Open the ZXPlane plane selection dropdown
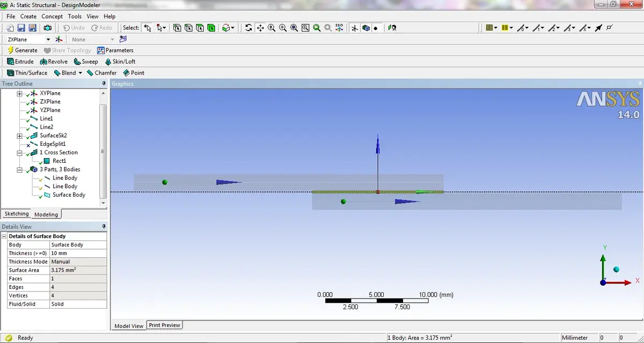The image size is (644, 343). (x=48, y=40)
